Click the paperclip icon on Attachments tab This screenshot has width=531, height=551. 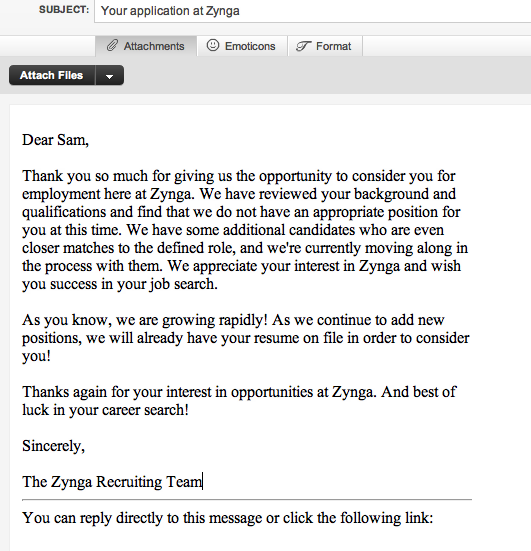tap(112, 46)
